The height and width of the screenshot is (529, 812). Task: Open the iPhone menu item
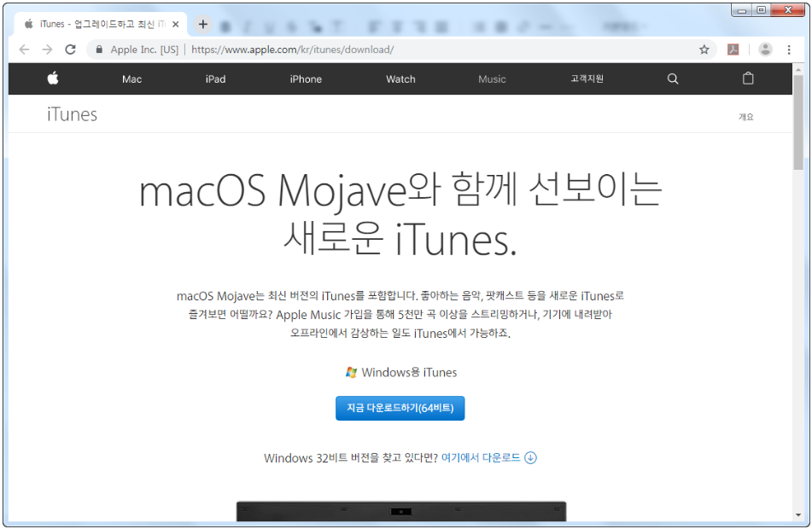click(x=306, y=79)
